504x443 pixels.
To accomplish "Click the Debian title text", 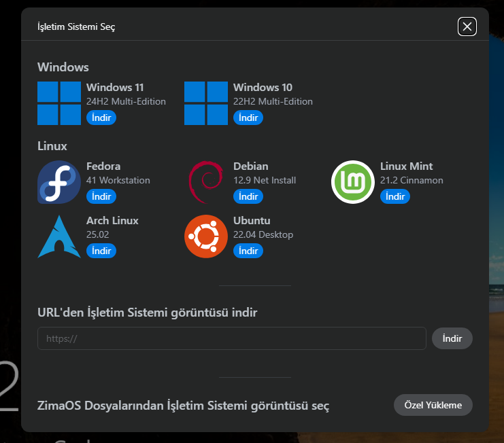I will click(251, 166).
